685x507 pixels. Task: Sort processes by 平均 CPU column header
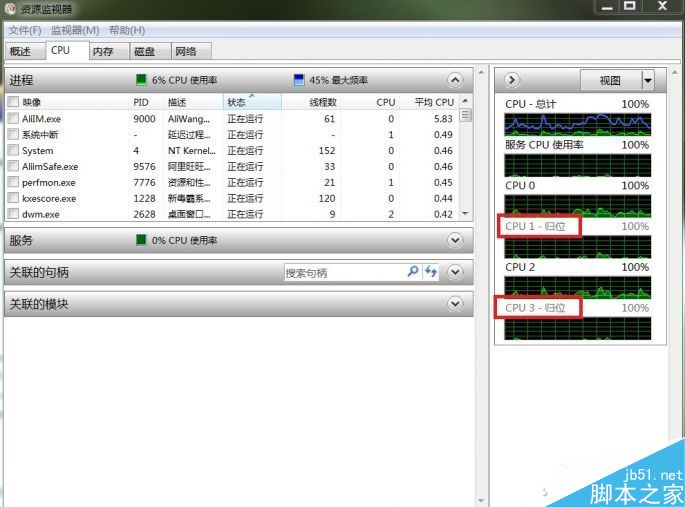click(x=432, y=102)
